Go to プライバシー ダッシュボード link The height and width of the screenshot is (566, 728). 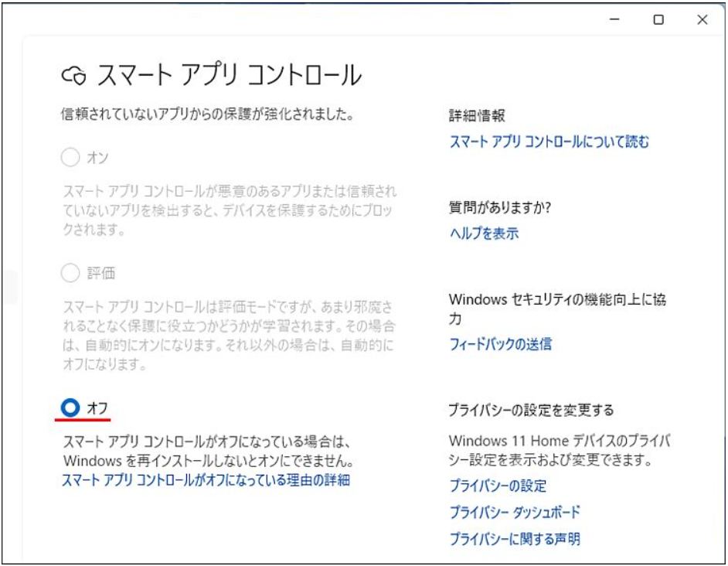pyautogui.click(x=514, y=512)
